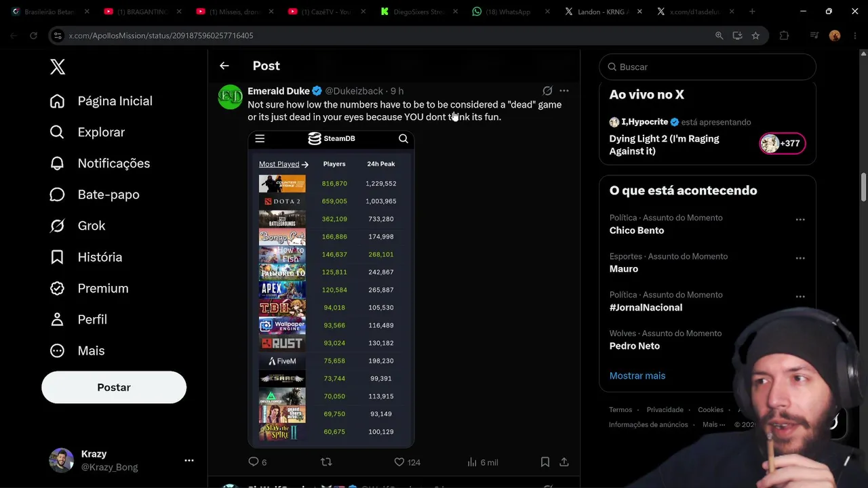Viewport: 868px width, 488px height.
Task: Share the post using the share icon
Action: pyautogui.click(x=564, y=462)
